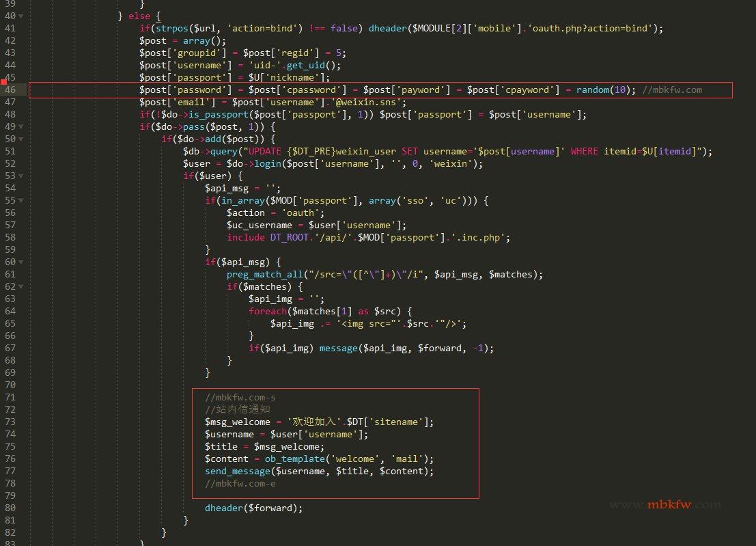
Task: Collapse the if($do->add) block at line 50
Action: click(x=20, y=139)
